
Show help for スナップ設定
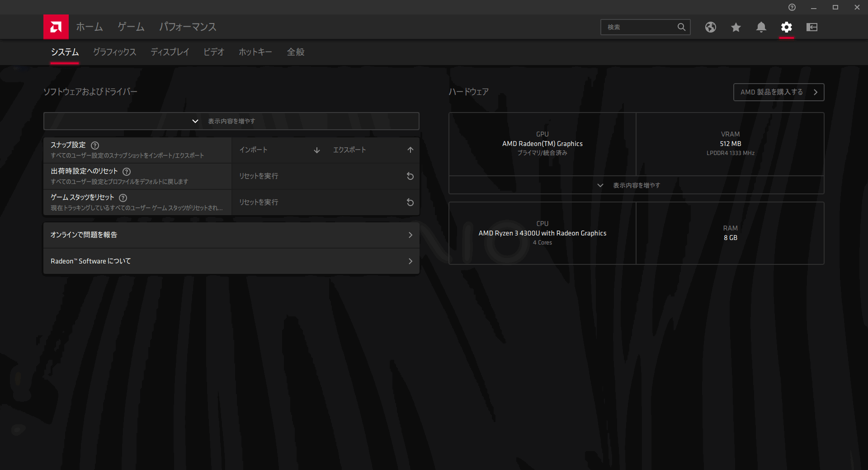(x=95, y=146)
